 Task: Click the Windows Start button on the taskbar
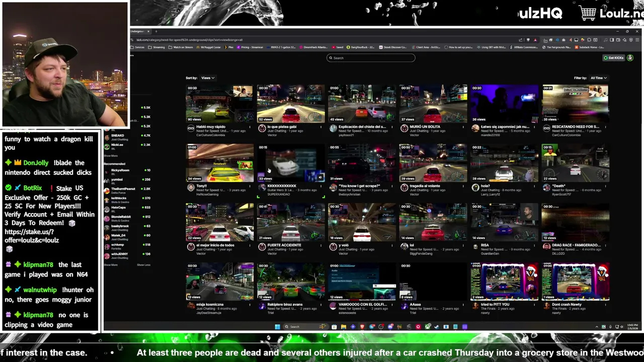click(x=277, y=327)
